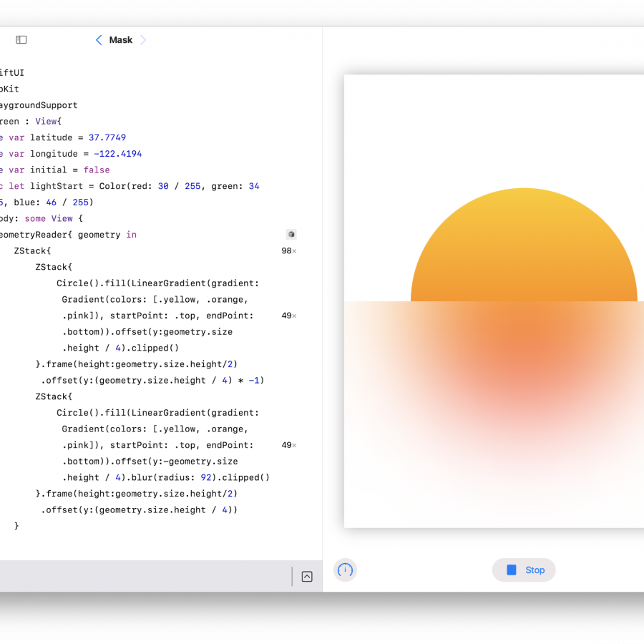Tap the cube preview icon beside GeometryReader
644x644 pixels.
[x=291, y=234]
